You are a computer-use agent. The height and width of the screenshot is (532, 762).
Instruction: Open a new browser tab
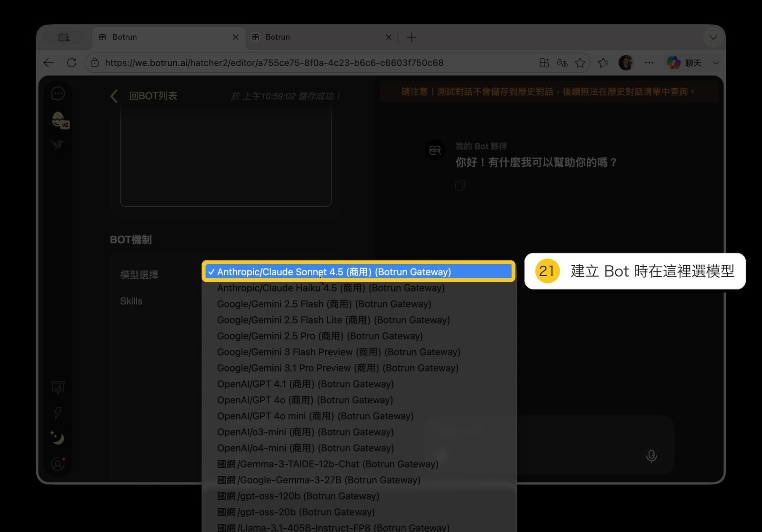pyautogui.click(x=411, y=37)
